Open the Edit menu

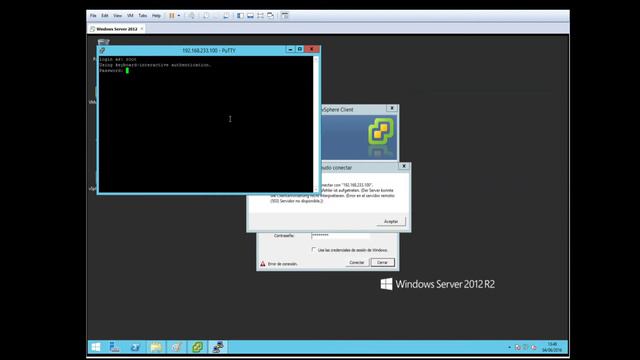click(x=105, y=16)
